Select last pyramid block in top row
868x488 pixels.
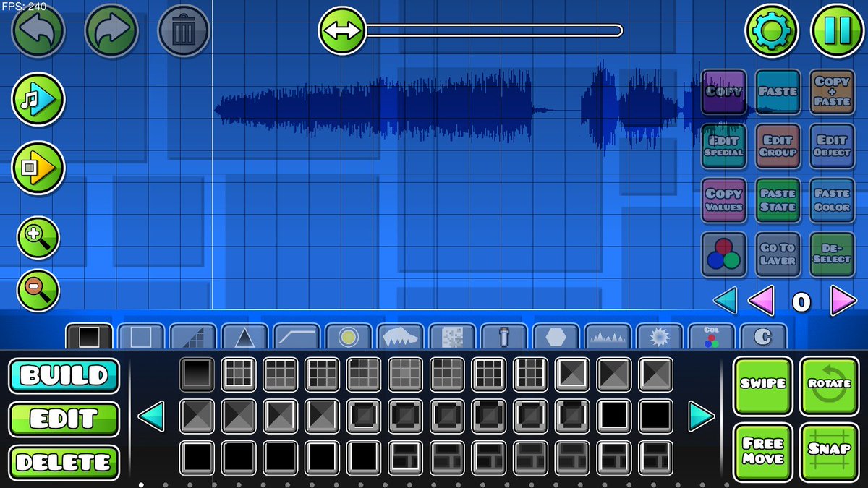[x=657, y=374]
